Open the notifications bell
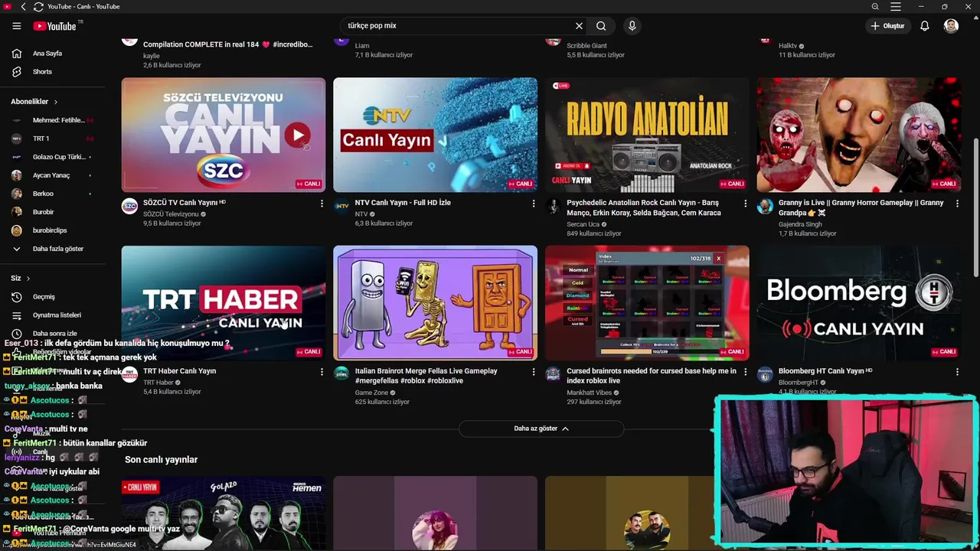 pyautogui.click(x=924, y=26)
